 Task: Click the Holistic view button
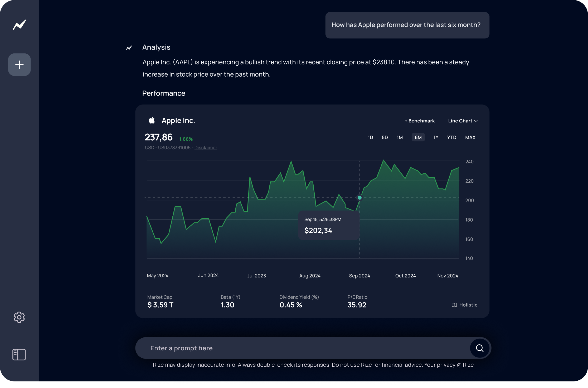click(464, 305)
